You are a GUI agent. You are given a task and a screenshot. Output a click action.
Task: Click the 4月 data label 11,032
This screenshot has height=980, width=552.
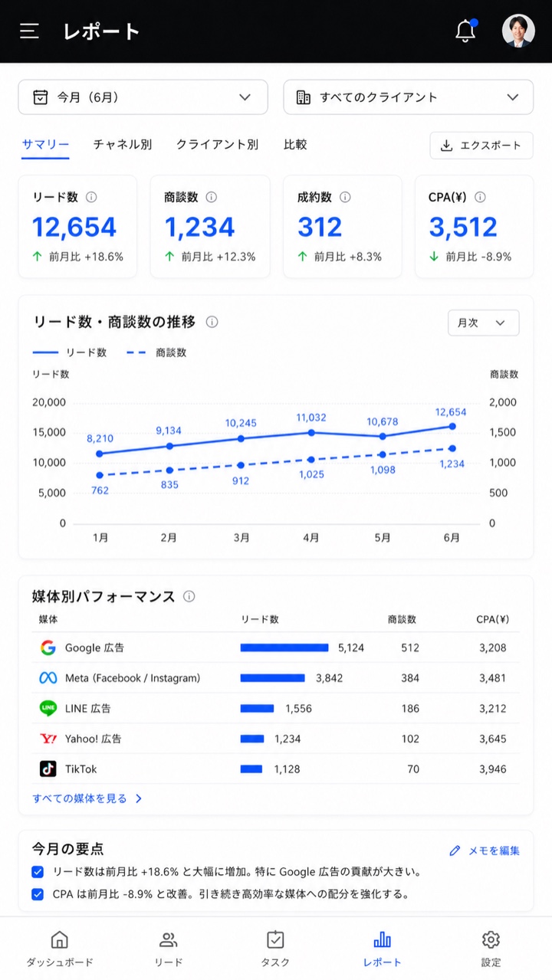coord(311,418)
